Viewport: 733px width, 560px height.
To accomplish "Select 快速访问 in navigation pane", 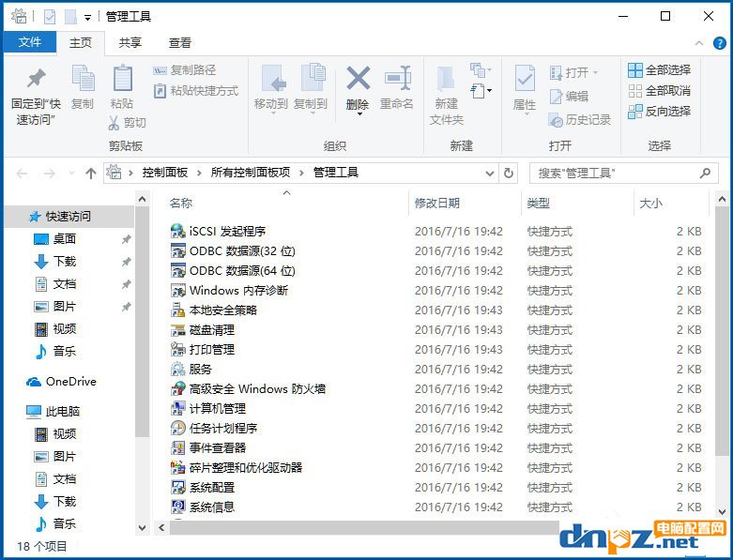I will tap(68, 217).
